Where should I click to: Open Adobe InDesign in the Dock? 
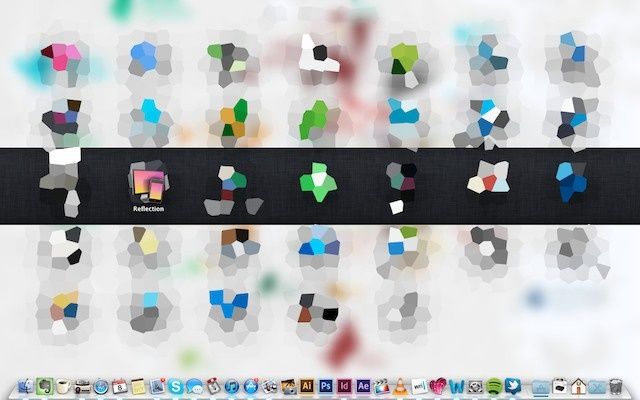344,386
